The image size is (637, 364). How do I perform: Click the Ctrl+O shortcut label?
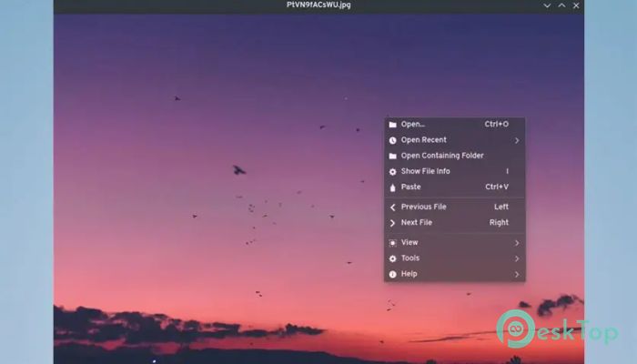[x=497, y=124]
